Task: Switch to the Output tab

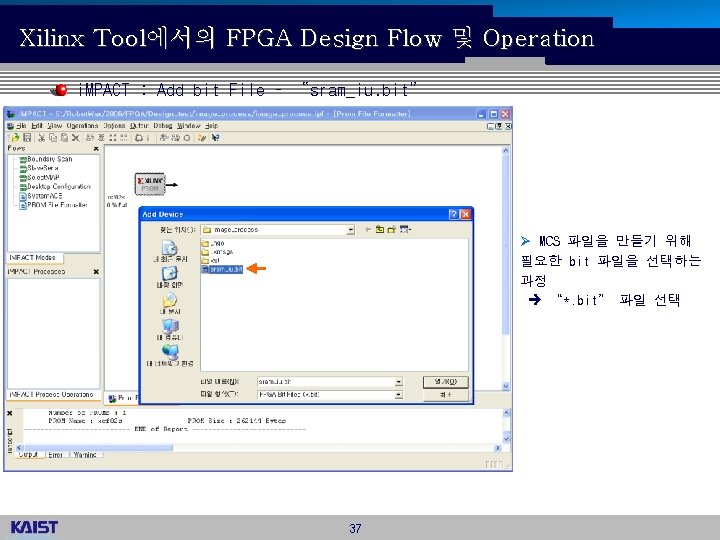Action: [x=28, y=455]
